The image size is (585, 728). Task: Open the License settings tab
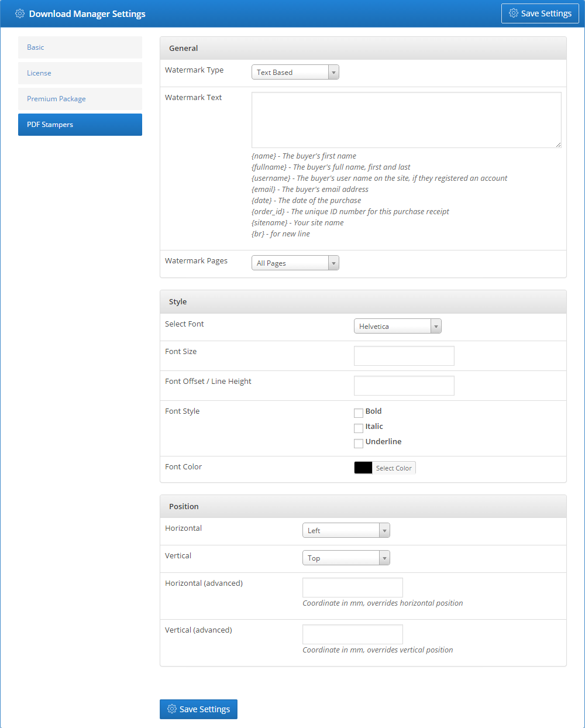(x=80, y=73)
